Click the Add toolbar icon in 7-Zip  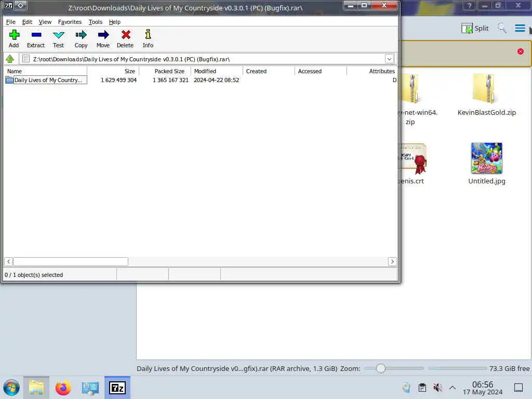coord(14,39)
